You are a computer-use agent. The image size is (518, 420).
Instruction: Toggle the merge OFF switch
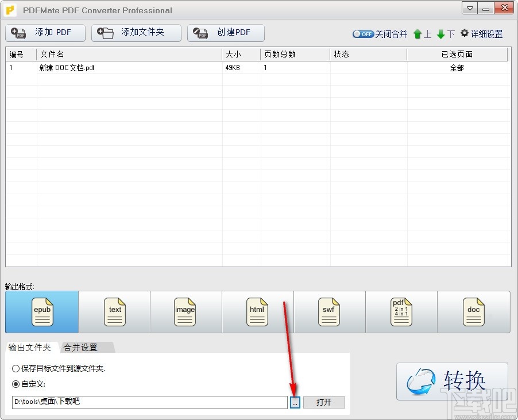tap(363, 34)
